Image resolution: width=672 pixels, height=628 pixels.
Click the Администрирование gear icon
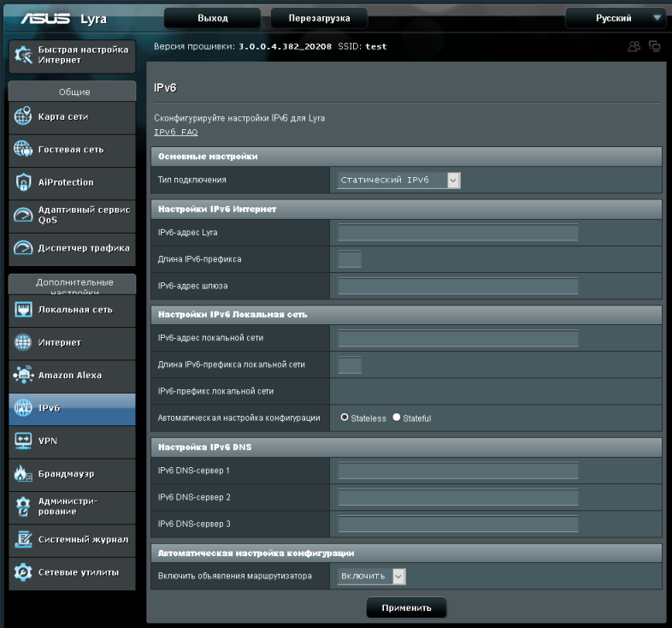click(23, 507)
